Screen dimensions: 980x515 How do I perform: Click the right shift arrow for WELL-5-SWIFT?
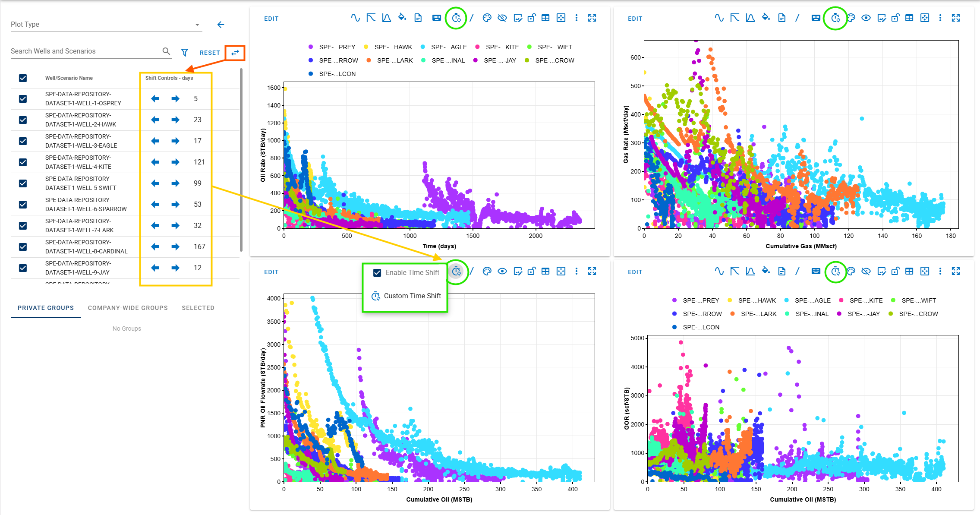click(x=175, y=183)
